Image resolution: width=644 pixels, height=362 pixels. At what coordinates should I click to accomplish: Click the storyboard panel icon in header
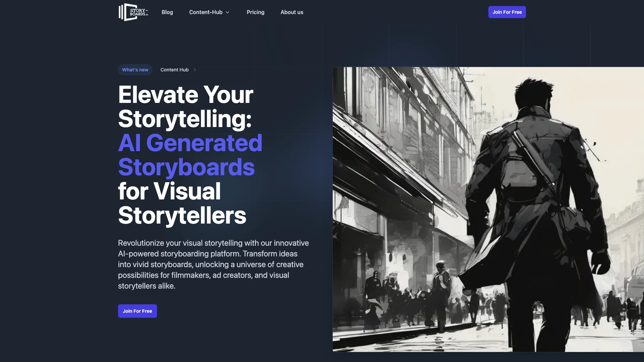click(x=125, y=12)
